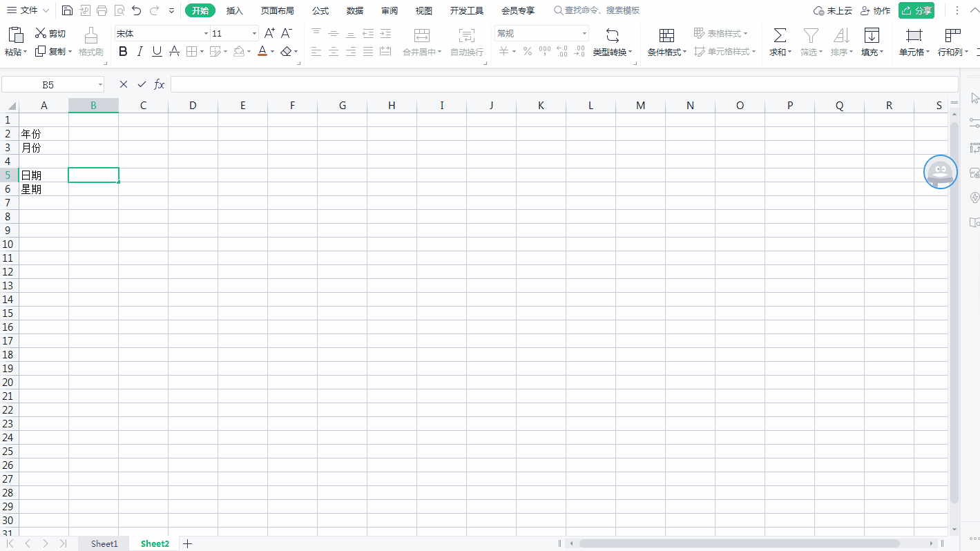Click the search commands box (查找命令)
The width and height of the screenshot is (980, 551).
click(597, 10)
